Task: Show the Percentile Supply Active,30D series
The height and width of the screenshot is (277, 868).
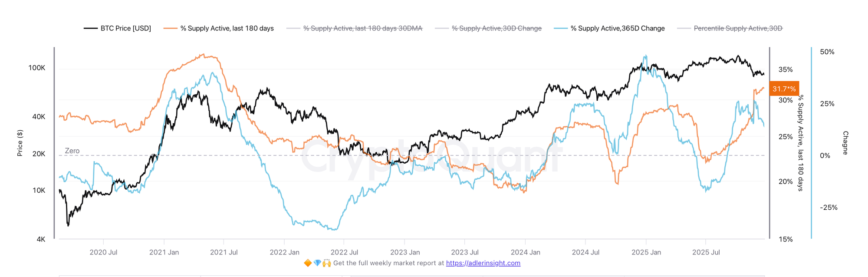Action: tap(738, 28)
